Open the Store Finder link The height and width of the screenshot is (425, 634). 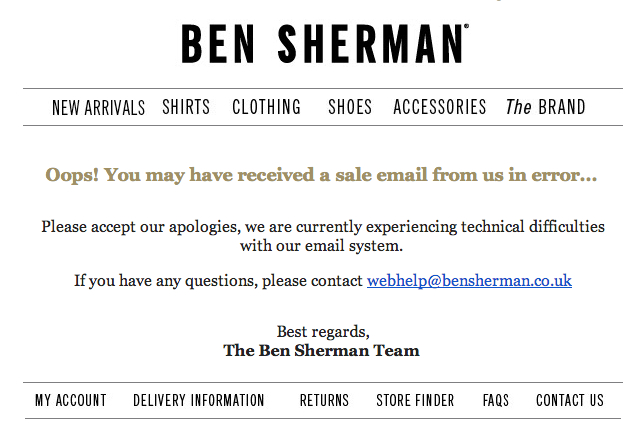415,400
